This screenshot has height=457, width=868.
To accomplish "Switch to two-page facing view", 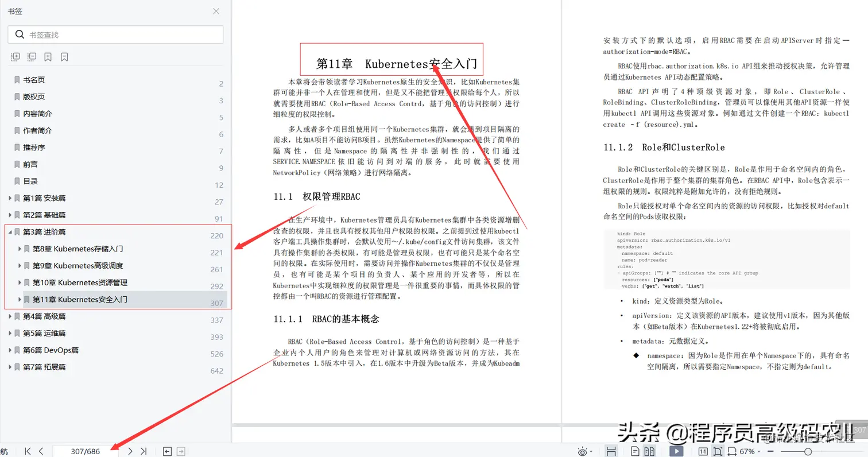I will 650,451.
